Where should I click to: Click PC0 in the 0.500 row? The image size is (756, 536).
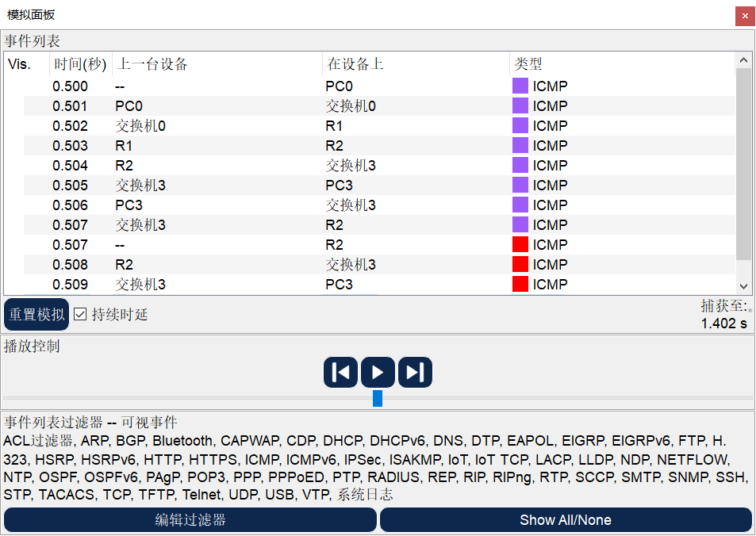[339, 86]
